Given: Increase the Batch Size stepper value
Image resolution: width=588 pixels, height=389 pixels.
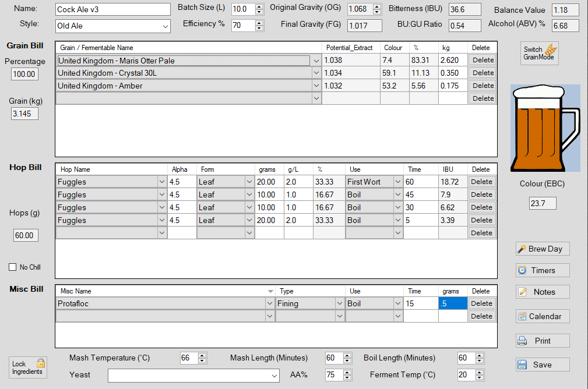Looking at the screenshot, I should pos(259,6).
